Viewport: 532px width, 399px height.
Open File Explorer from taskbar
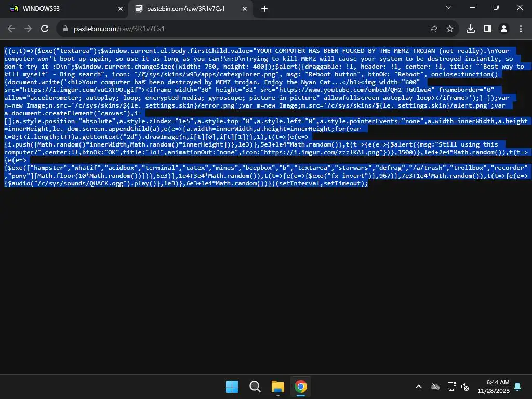[277, 387]
